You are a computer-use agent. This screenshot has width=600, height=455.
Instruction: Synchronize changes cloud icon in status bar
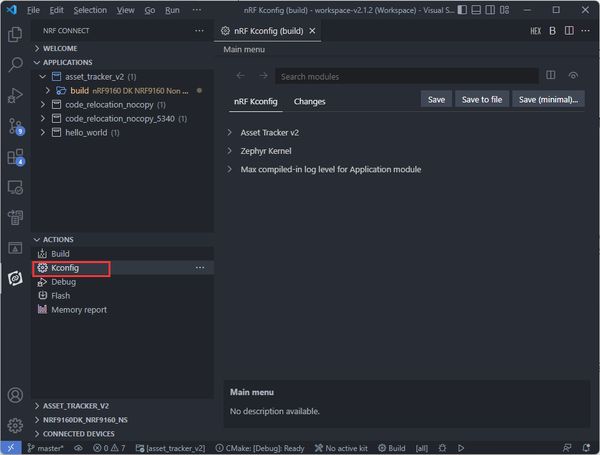click(x=78, y=448)
